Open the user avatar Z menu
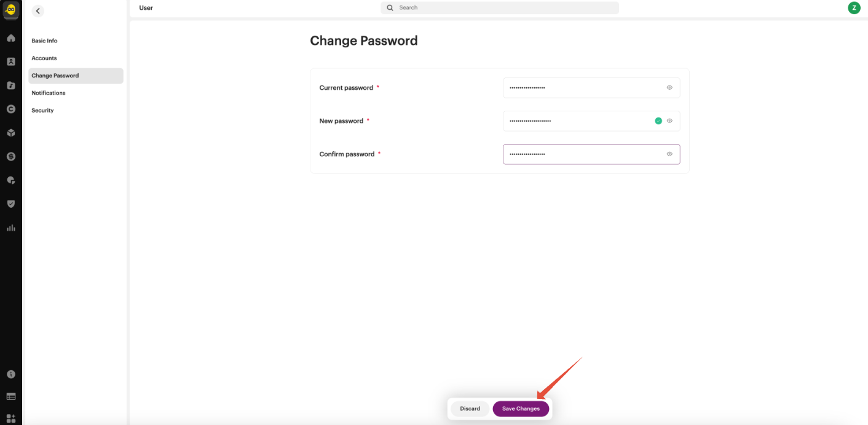The height and width of the screenshot is (425, 868). [853, 8]
